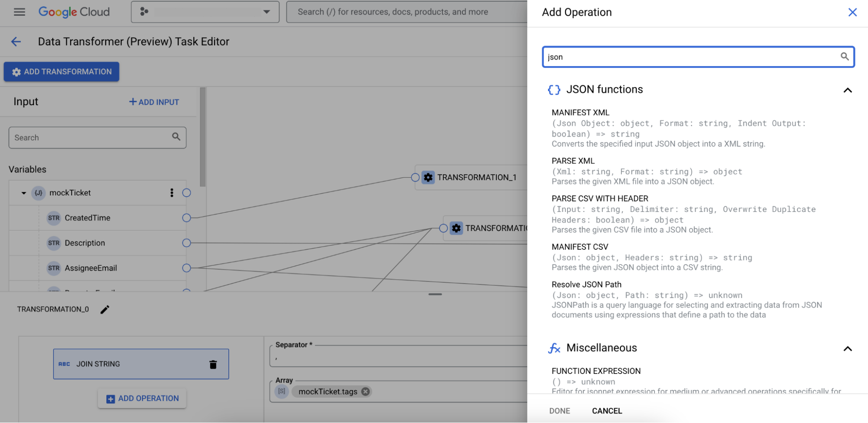Edit TRANSFORMATION_0 name via pencil icon
The width and height of the screenshot is (868, 423).
click(105, 309)
